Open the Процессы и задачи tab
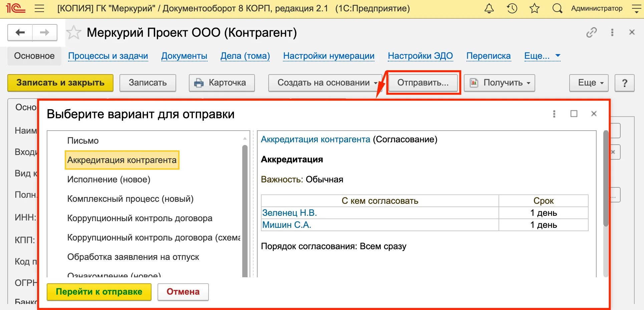 pyautogui.click(x=108, y=56)
